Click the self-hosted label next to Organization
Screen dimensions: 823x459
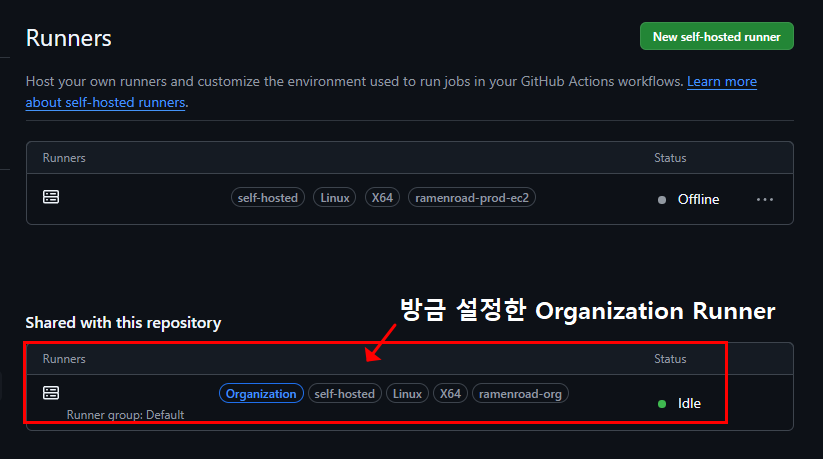pos(344,393)
